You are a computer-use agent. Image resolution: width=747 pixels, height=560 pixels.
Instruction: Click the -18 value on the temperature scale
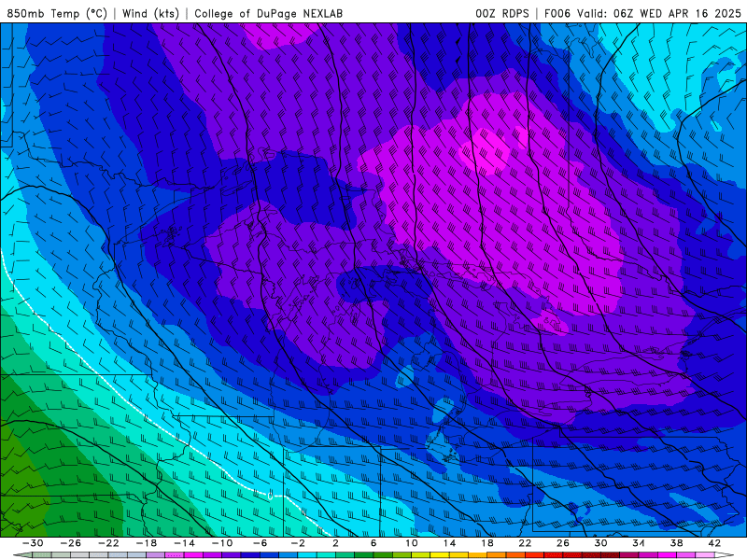(x=147, y=543)
